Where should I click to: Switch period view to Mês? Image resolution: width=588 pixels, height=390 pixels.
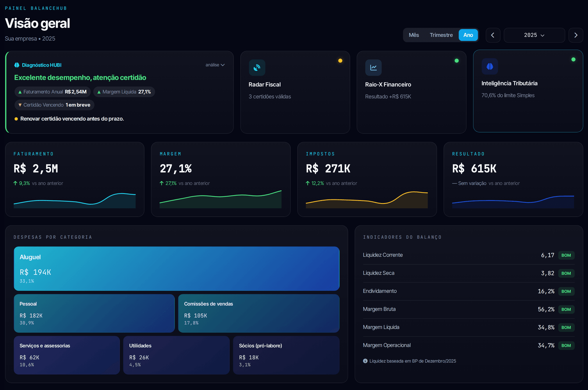pos(414,35)
